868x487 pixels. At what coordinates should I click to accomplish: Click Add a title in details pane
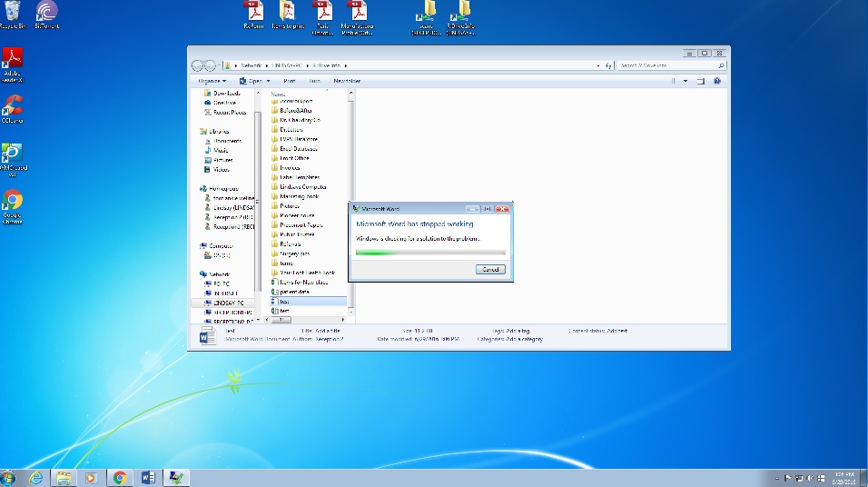[x=329, y=331]
